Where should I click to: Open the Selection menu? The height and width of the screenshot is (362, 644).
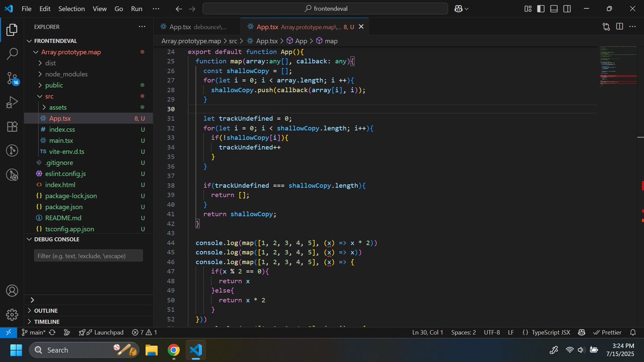71,9
